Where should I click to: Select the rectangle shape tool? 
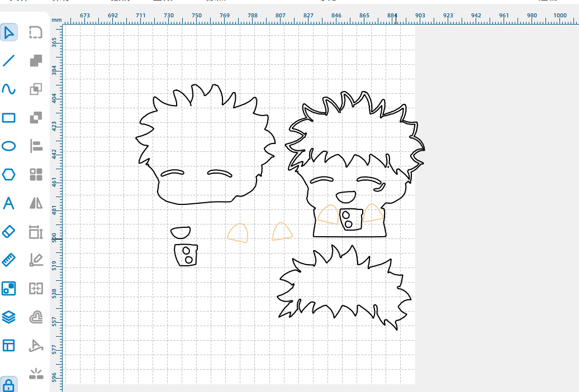(9, 118)
